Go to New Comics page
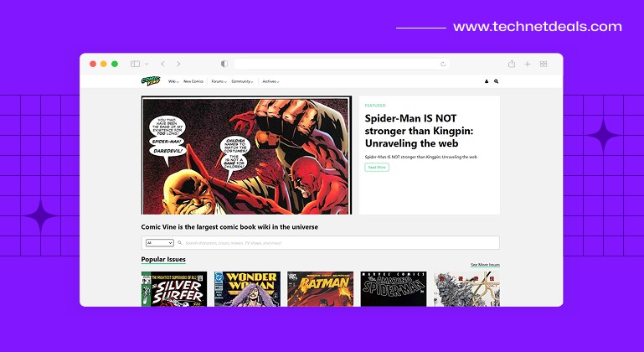This screenshot has width=644, height=352. (193, 81)
